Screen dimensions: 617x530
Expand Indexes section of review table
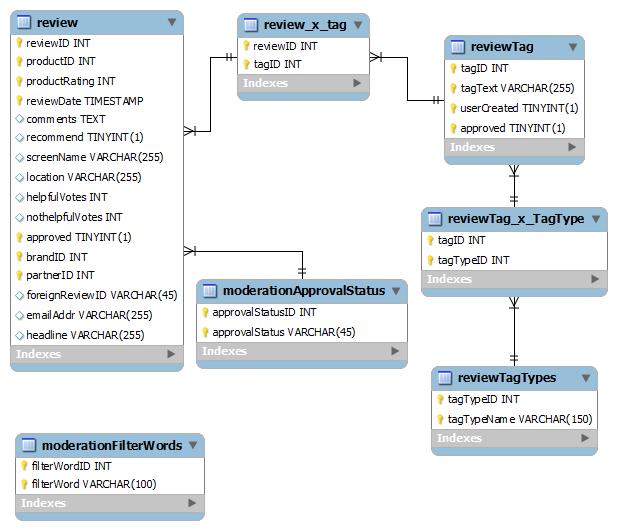tap(171, 354)
